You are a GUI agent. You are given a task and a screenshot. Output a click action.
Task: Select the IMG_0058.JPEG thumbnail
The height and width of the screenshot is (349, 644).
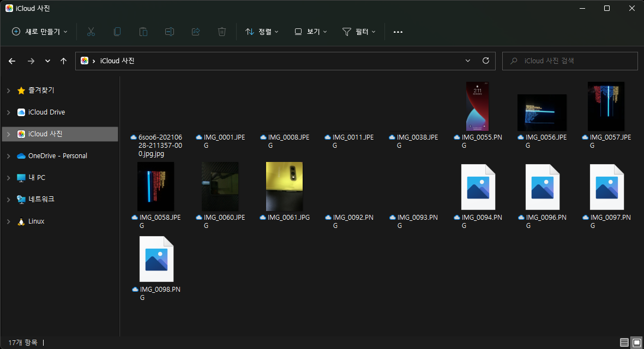155,186
